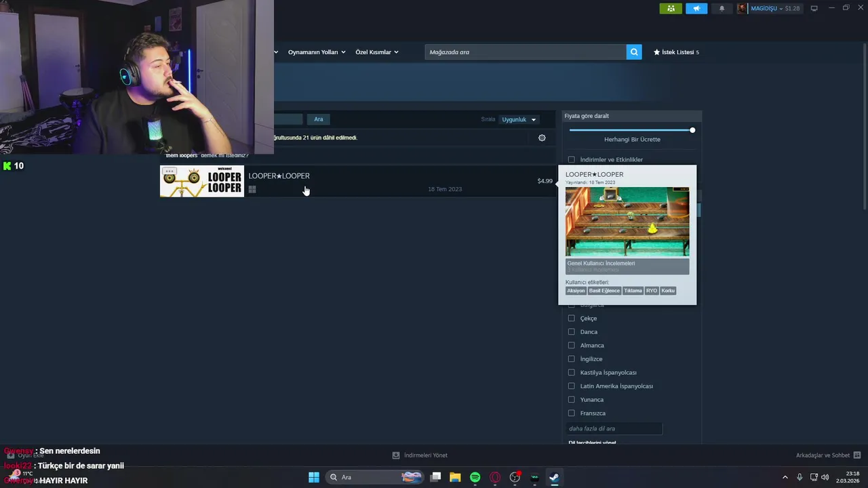This screenshot has width=868, height=488.
Task: Click the green friends button in Steam header
Action: coord(671,8)
